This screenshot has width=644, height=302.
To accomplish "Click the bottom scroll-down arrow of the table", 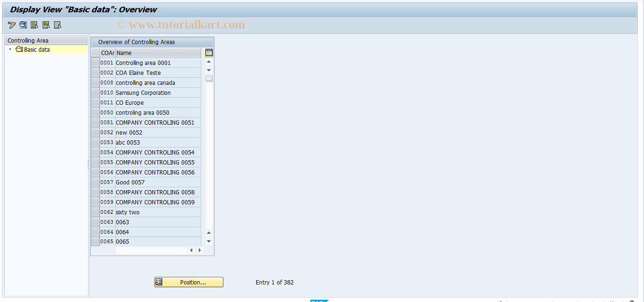I will click(209, 241).
